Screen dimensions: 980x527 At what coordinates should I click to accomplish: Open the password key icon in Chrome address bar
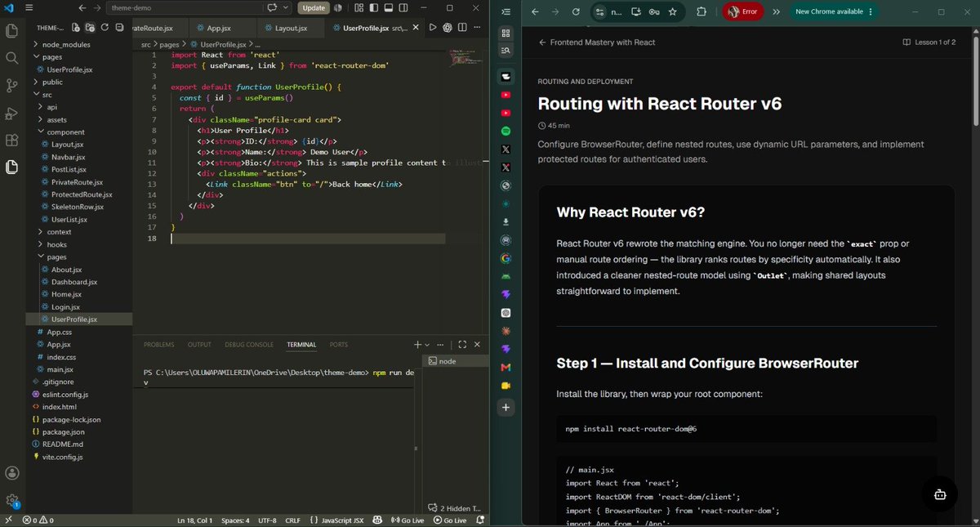click(x=653, y=12)
